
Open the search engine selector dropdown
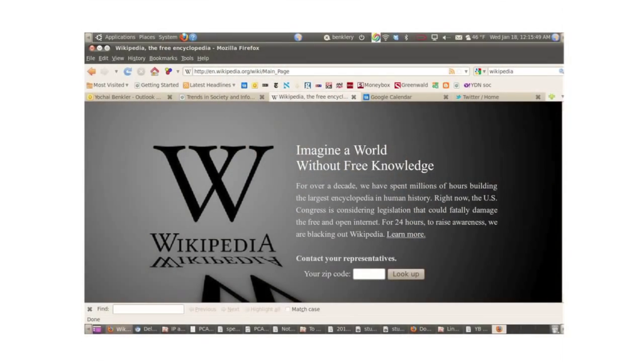[480, 72]
